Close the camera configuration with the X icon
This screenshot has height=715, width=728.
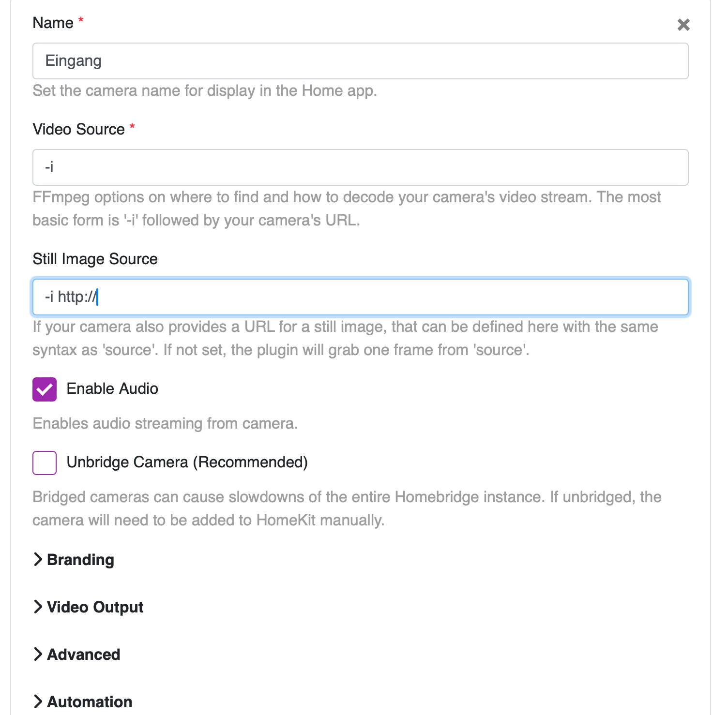[x=683, y=25]
